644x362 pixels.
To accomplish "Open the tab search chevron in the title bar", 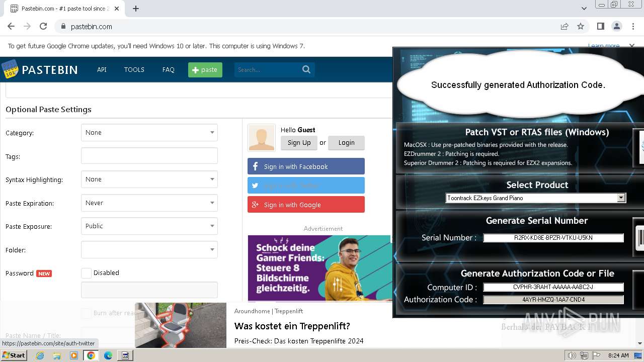I will (x=584, y=9).
